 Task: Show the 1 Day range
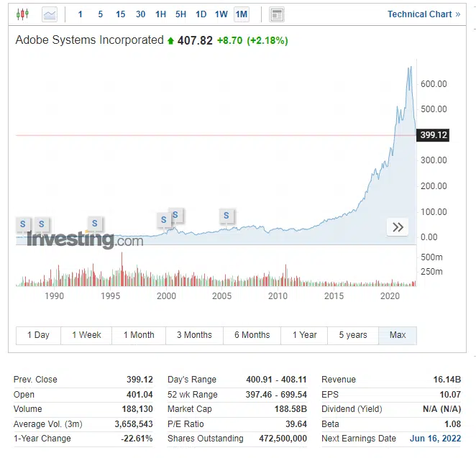click(x=38, y=335)
